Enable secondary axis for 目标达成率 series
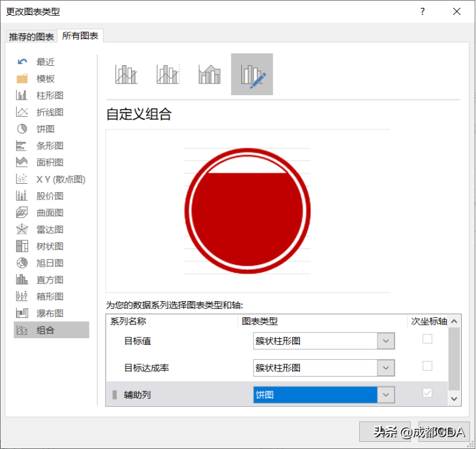476x449 pixels. click(427, 366)
